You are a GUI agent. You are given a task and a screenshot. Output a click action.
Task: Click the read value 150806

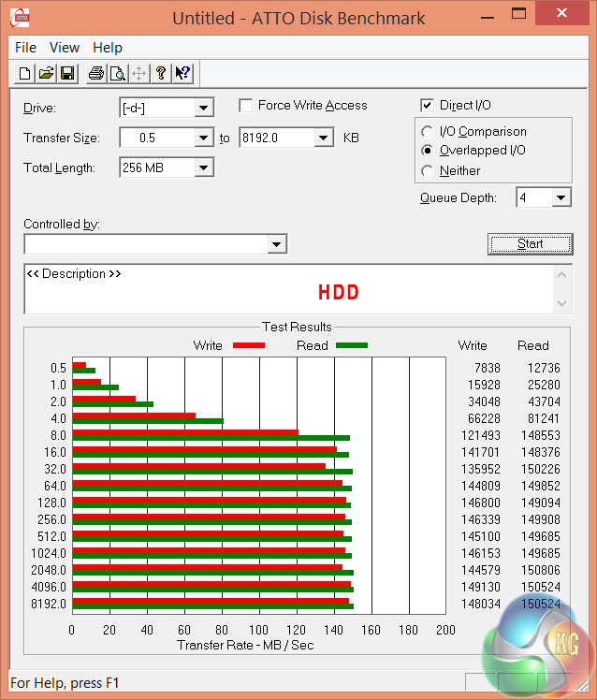click(541, 570)
